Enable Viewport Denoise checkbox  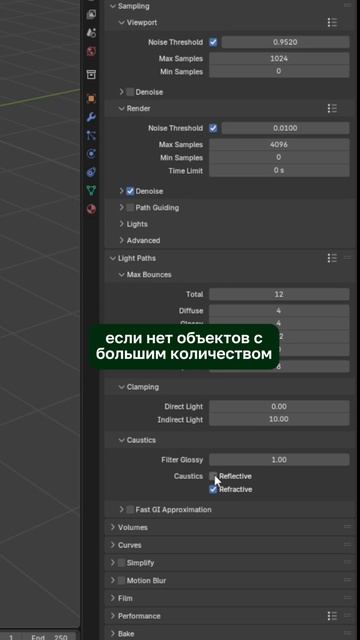(130, 92)
